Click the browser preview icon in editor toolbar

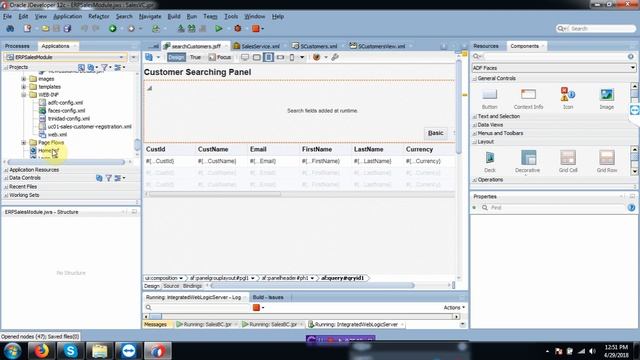316,57
